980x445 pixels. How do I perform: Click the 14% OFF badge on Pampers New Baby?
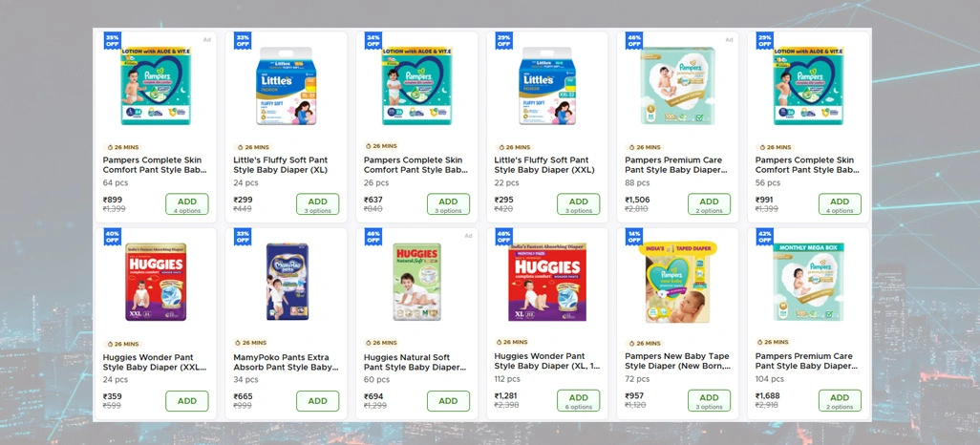coord(634,237)
